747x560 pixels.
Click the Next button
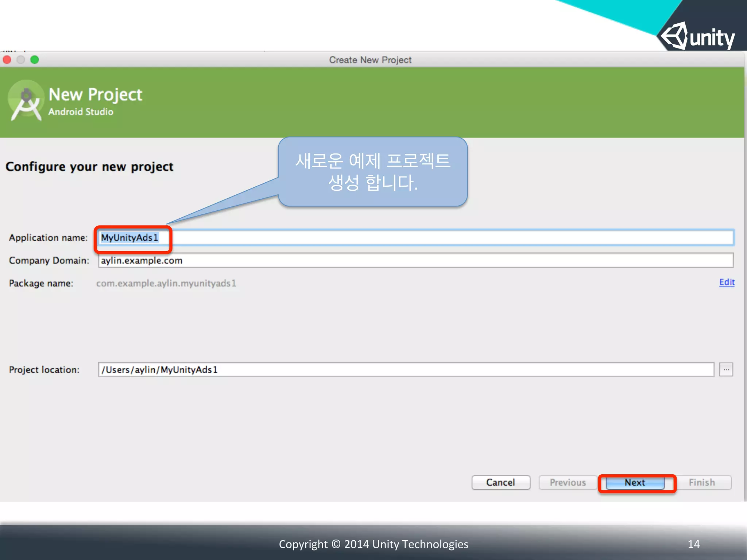pyautogui.click(x=635, y=483)
